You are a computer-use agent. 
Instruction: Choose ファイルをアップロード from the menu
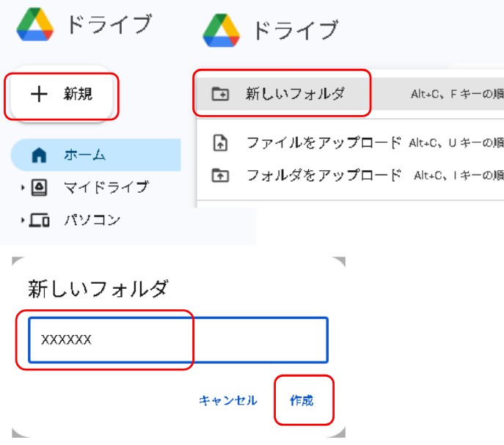click(x=324, y=142)
